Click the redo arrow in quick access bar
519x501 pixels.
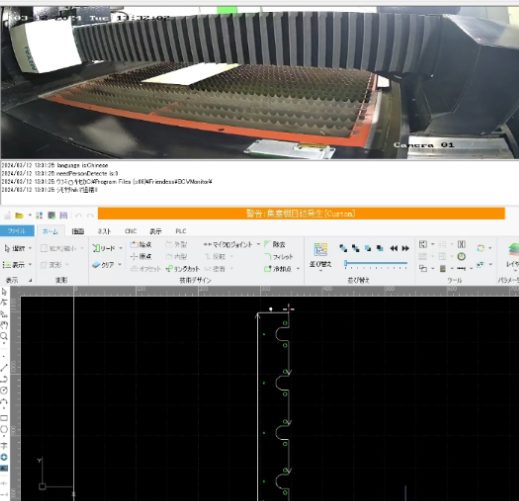click(x=90, y=216)
